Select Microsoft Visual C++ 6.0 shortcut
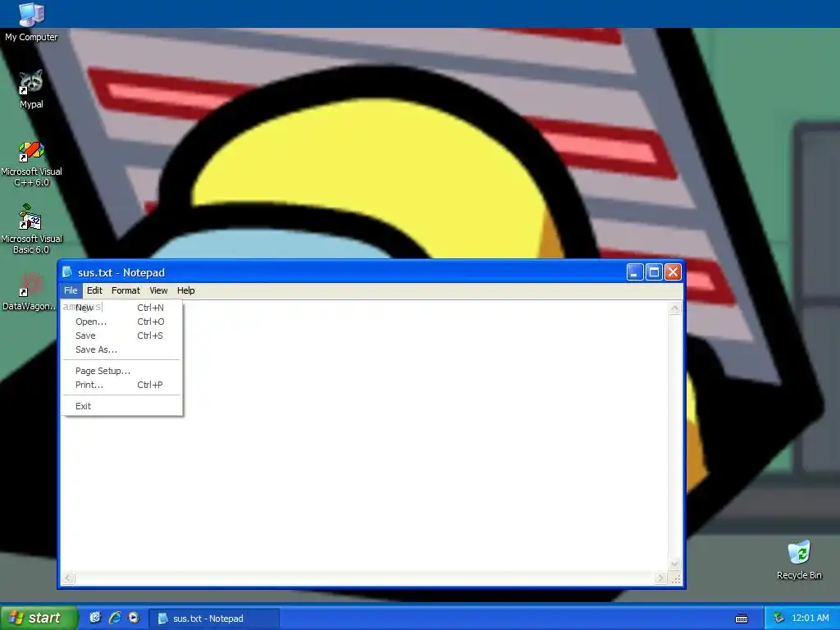The height and width of the screenshot is (630, 840). 31,163
